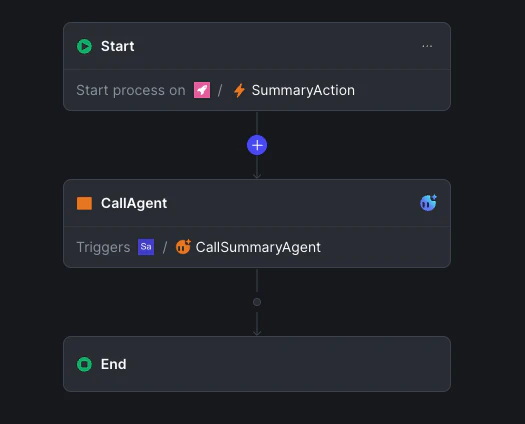Click the pink rocket app icon
The width and height of the screenshot is (525, 424).
[202, 90]
